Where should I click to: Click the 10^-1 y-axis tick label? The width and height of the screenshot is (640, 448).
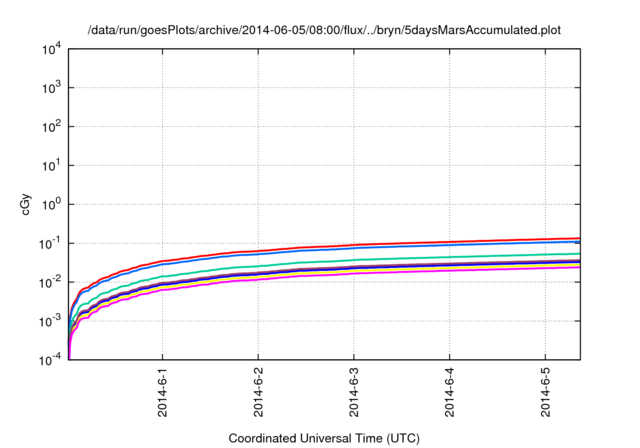[51, 243]
